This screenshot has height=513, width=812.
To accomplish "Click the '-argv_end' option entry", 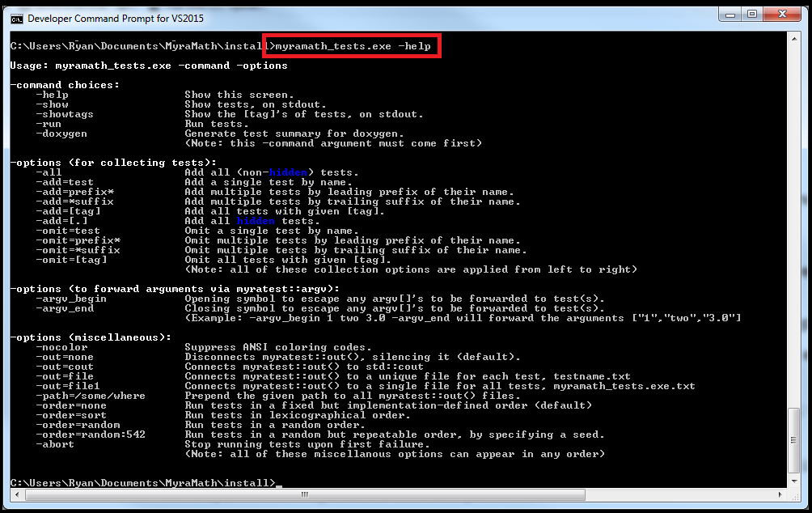I will pos(65,309).
